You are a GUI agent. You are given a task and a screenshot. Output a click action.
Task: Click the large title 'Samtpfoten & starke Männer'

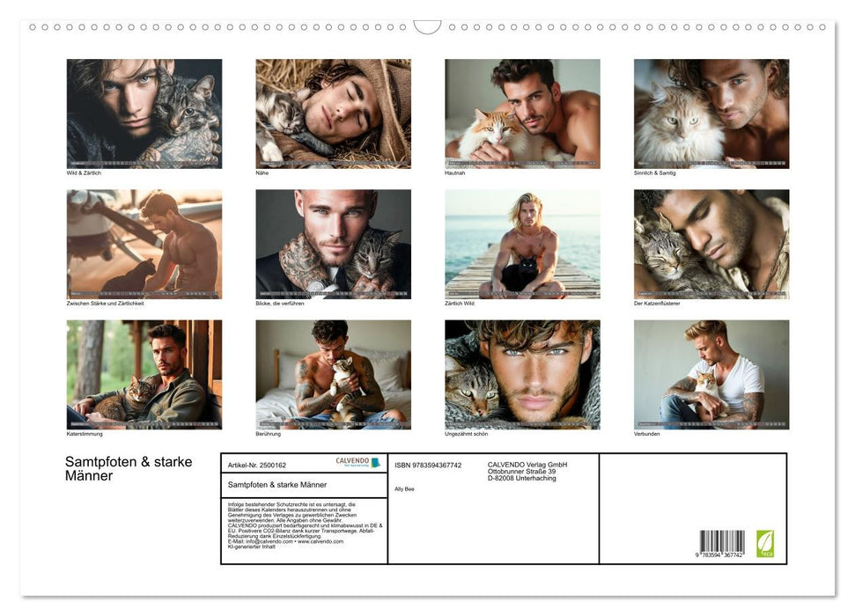[129, 469]
